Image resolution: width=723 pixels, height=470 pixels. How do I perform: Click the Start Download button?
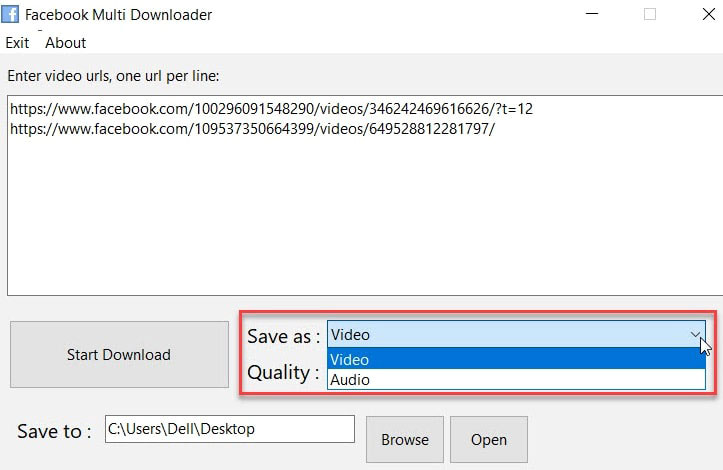pos(119,354)
